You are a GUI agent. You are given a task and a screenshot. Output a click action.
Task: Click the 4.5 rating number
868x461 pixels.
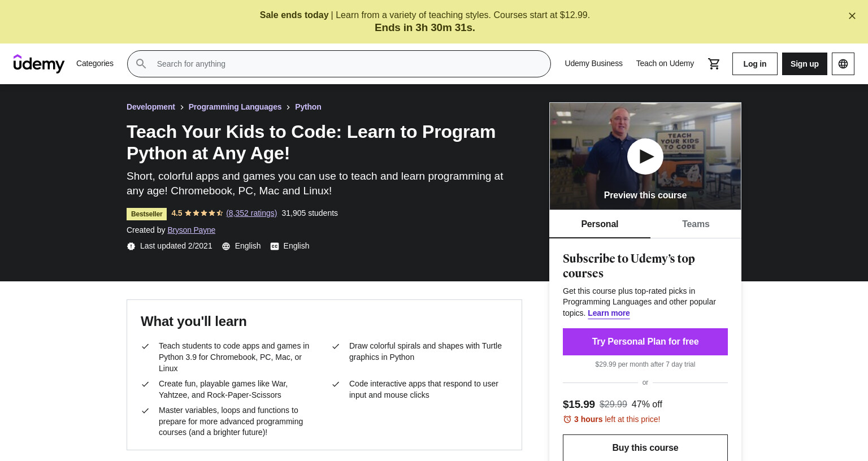click(x=177, y=213)
